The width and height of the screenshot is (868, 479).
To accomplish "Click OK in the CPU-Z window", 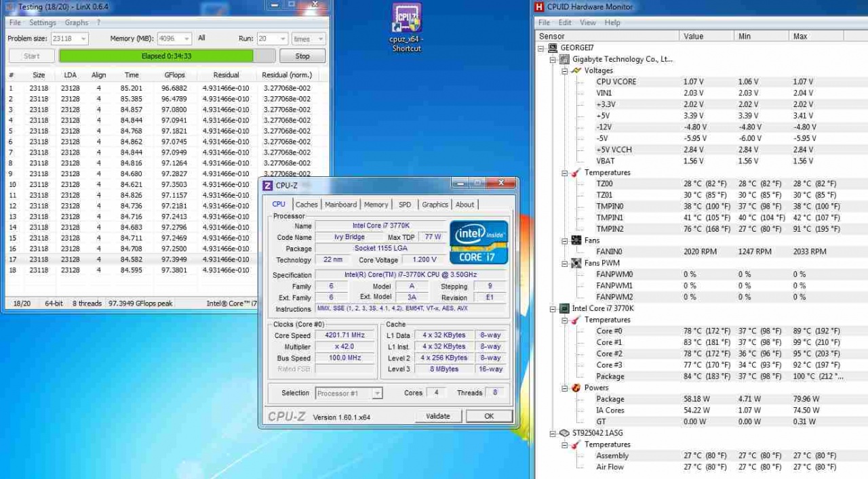I will (x=489, y=416).
